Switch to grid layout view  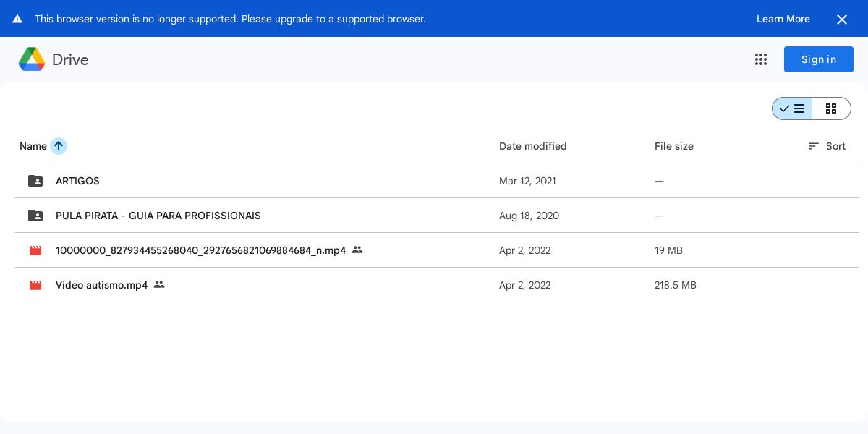[831, 109]
